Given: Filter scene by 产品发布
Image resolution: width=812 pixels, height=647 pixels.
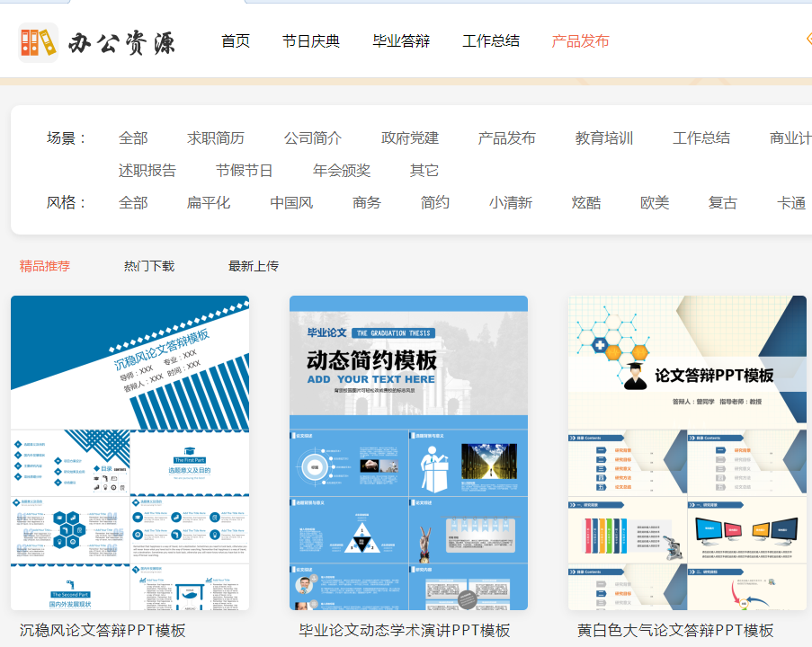Looking at the screenshot, I should [506, 138].
